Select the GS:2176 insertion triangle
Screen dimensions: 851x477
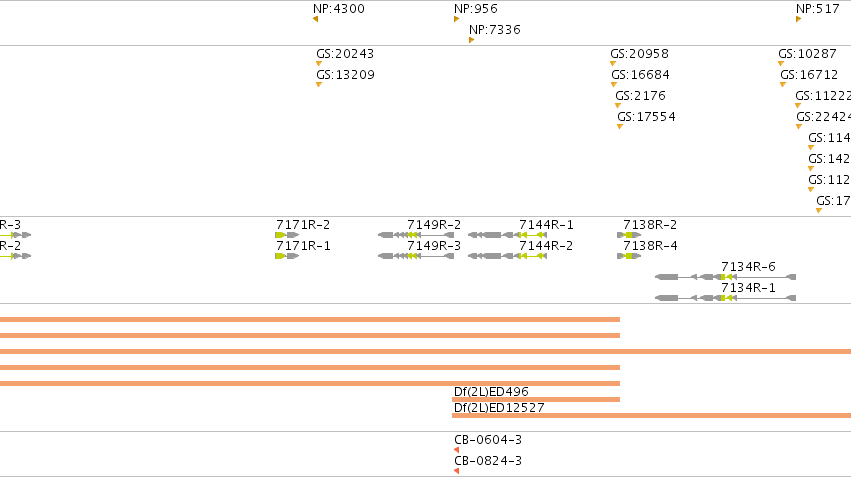(x=618, y=106)
